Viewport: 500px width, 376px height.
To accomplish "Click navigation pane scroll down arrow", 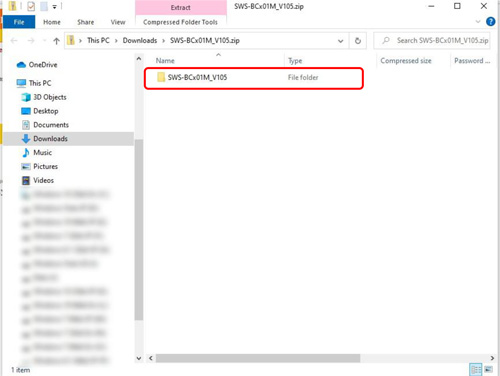I will [x=139, y=358].
